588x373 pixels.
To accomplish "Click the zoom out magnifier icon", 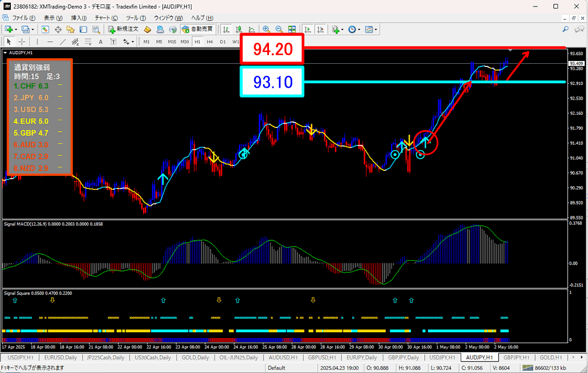I will coord(279,29).
